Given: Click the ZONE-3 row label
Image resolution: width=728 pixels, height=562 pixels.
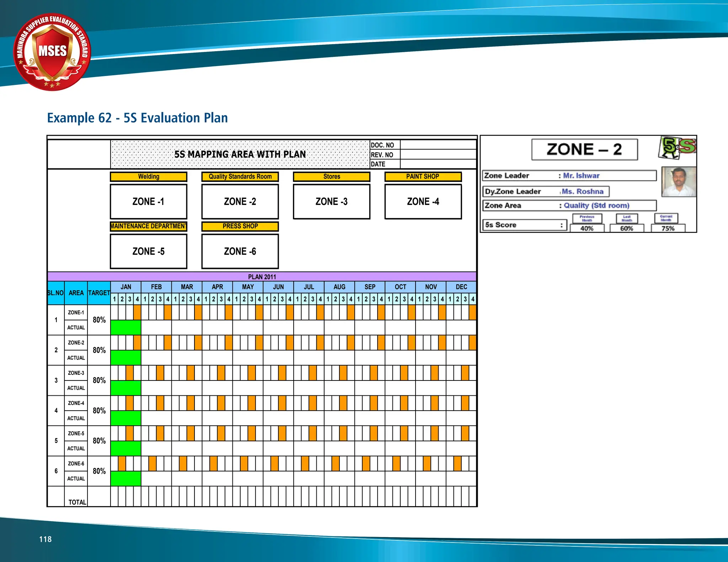Looking at the screenshot, I should point(76,373).
